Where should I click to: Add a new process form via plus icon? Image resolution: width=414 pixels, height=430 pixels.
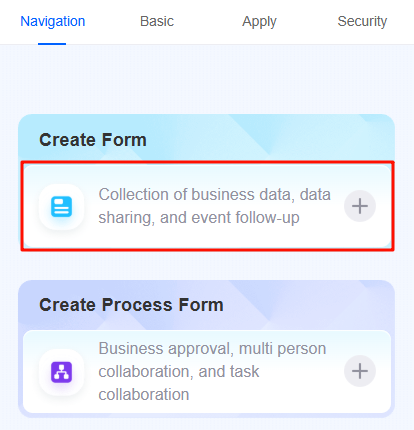click(x=360, y=371)
